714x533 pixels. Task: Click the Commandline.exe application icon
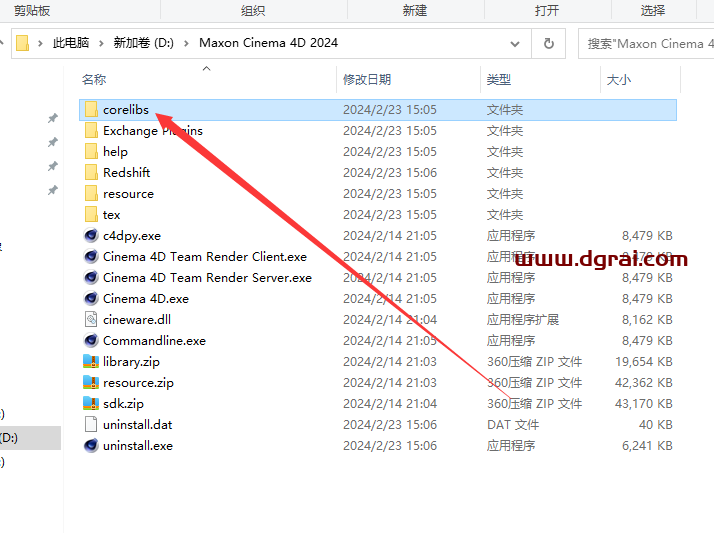pyautogui.click(x=91, y=340)
